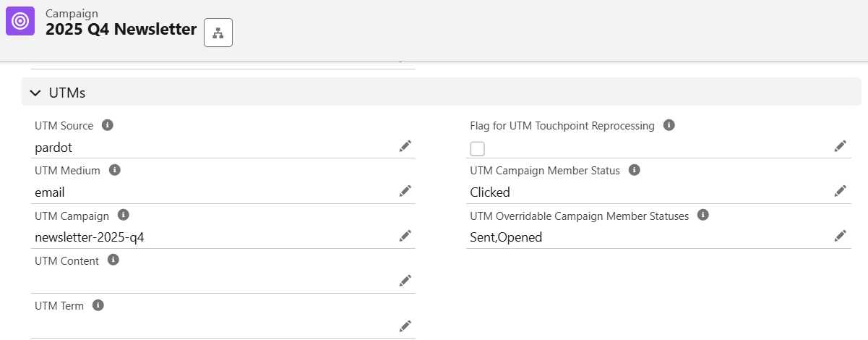The width and height of the screenshot is (868, 340).
Task: Edit Flag for UTM Touchpoint Reprocessing pencil
Action: point(841,147)
